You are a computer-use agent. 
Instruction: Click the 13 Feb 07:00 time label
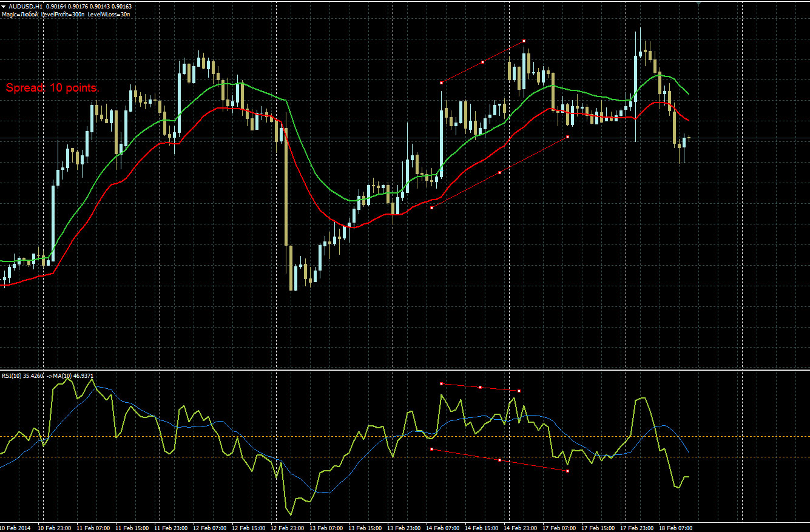pos(326,528)
